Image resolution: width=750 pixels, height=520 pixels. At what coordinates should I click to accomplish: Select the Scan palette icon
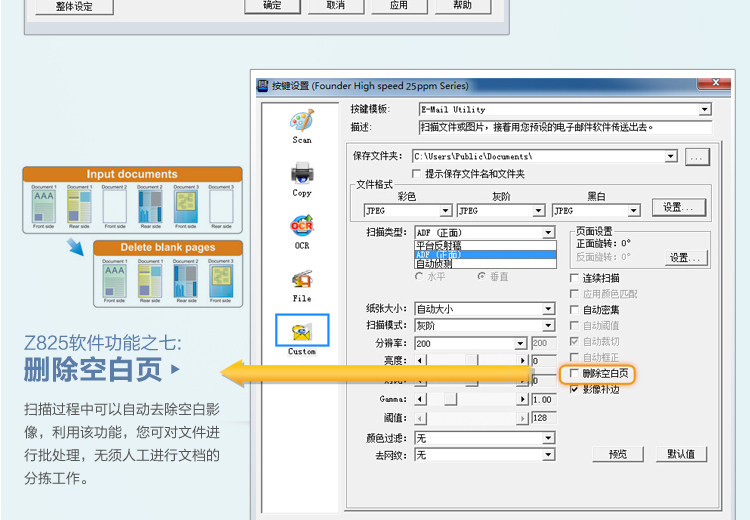click(302, 121)
